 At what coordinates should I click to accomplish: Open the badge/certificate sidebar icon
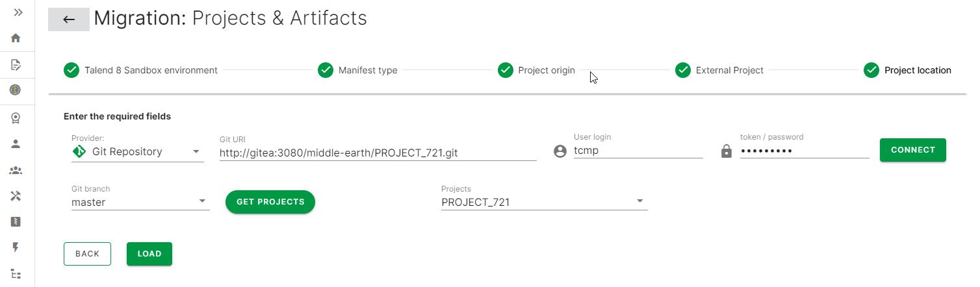point(16,118)
